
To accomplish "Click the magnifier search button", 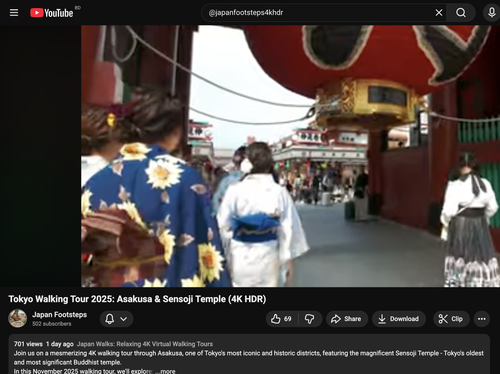I will [461, 13].
